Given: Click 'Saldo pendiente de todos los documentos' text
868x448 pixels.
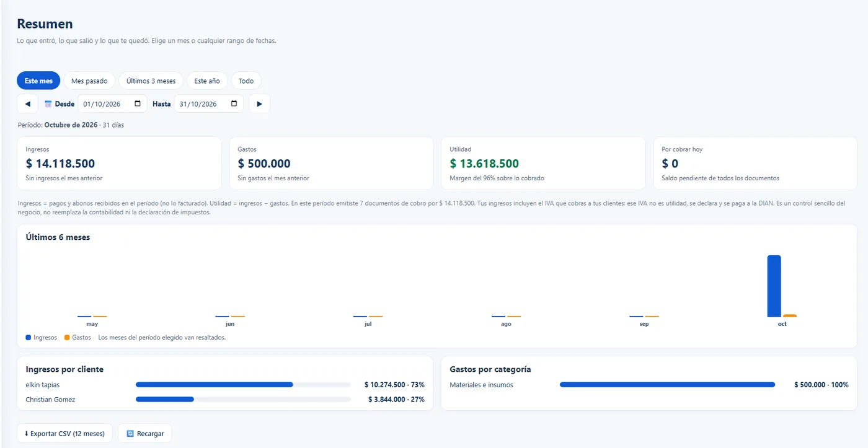Looking at the screenshot, I should tap(720, 178).
